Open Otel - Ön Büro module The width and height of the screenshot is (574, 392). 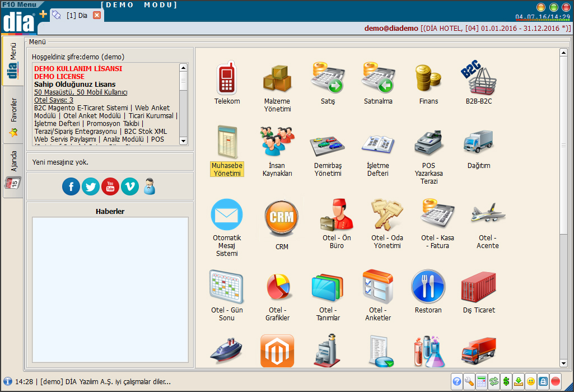[337, 223]
